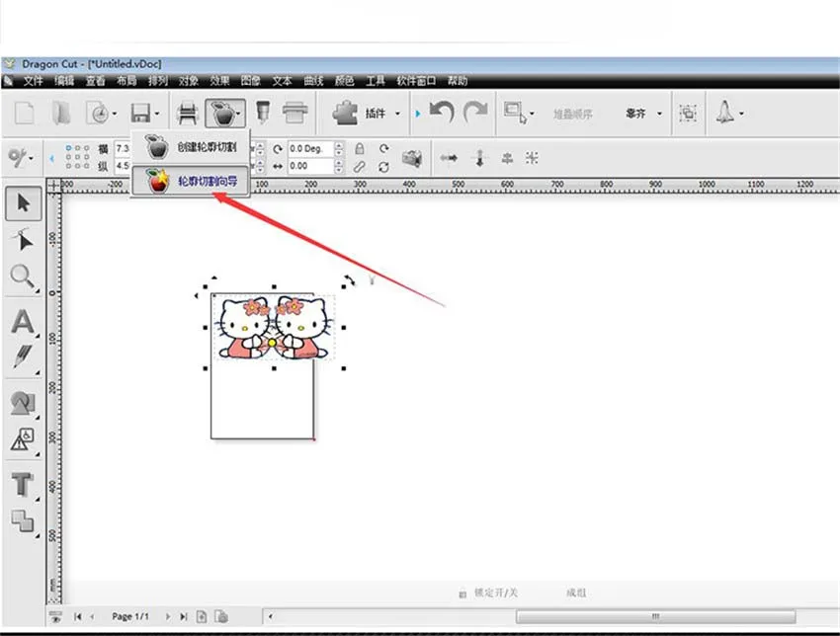Viewport: 840px width, 636px height.
Task: Click the puzzle-piece plugin icon
Action: pos(345,113)
